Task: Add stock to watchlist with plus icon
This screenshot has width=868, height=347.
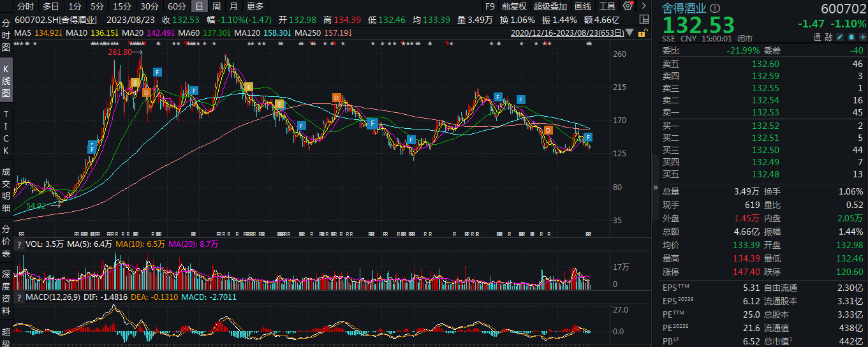Action: 861,38
